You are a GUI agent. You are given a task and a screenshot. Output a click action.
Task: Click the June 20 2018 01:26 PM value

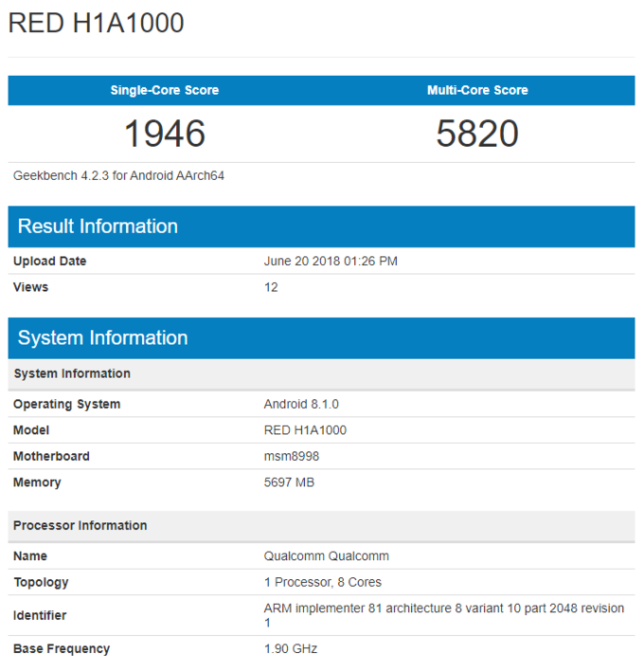(x=331, y=261)
